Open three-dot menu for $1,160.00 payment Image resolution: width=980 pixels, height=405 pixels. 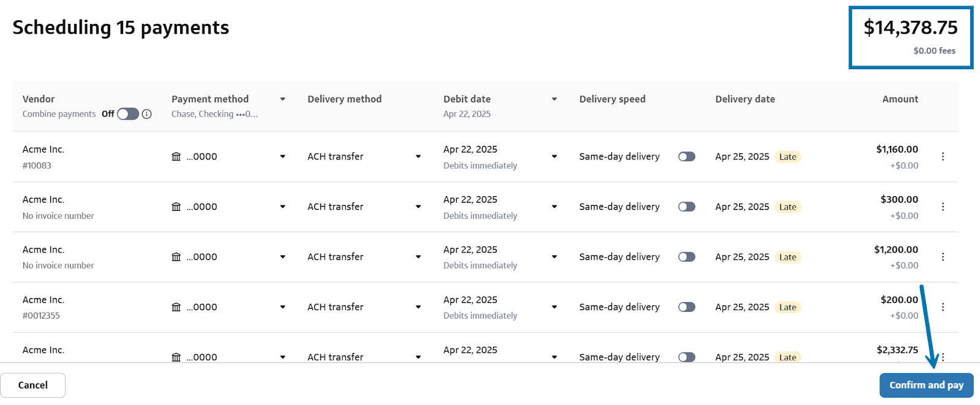tap(943, 157)
